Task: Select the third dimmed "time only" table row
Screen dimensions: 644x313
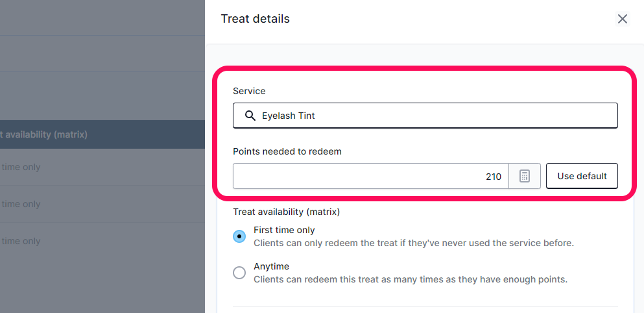Action: [102, 241]
